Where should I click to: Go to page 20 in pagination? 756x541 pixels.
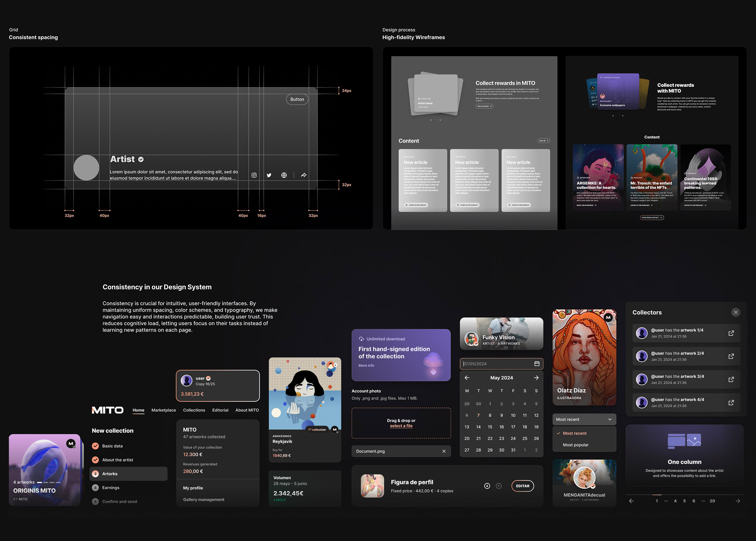pyautogui.click(x=712, y=501)
